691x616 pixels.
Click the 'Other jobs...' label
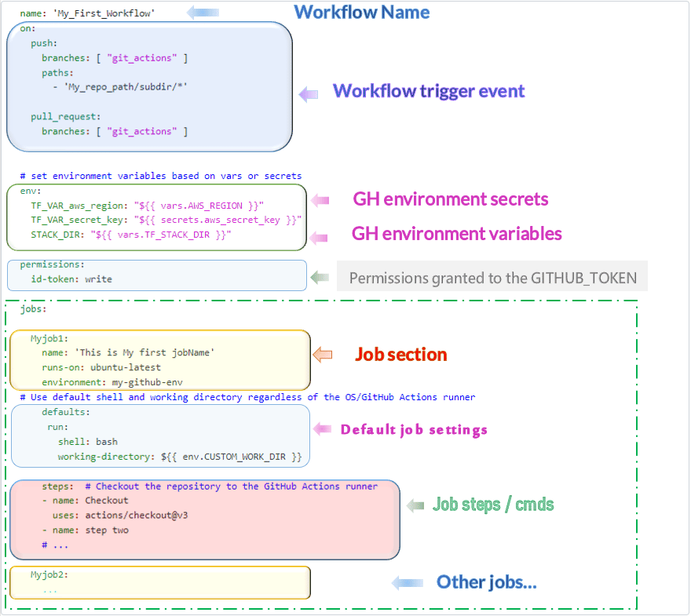487,582
